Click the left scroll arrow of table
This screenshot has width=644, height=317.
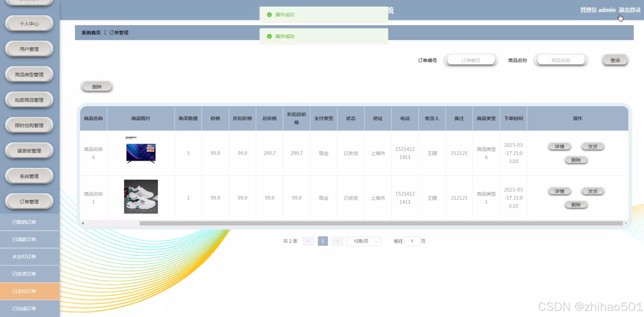coord(83,223)
